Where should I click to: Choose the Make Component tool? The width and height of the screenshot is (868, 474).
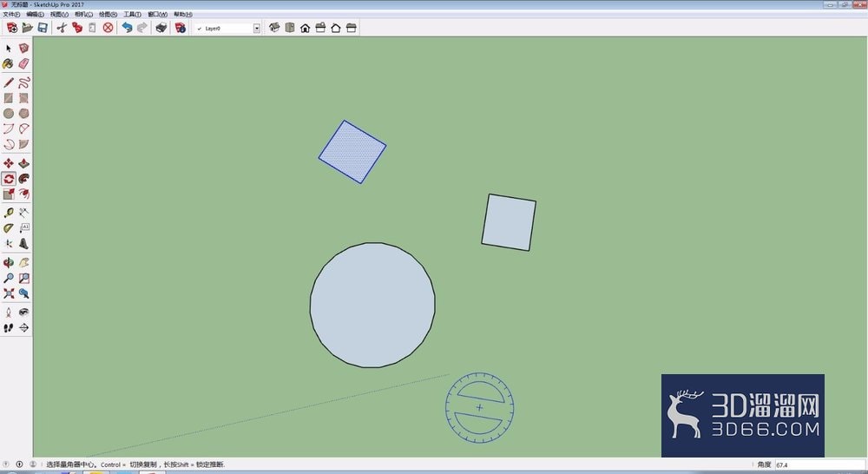coord(23,49)
